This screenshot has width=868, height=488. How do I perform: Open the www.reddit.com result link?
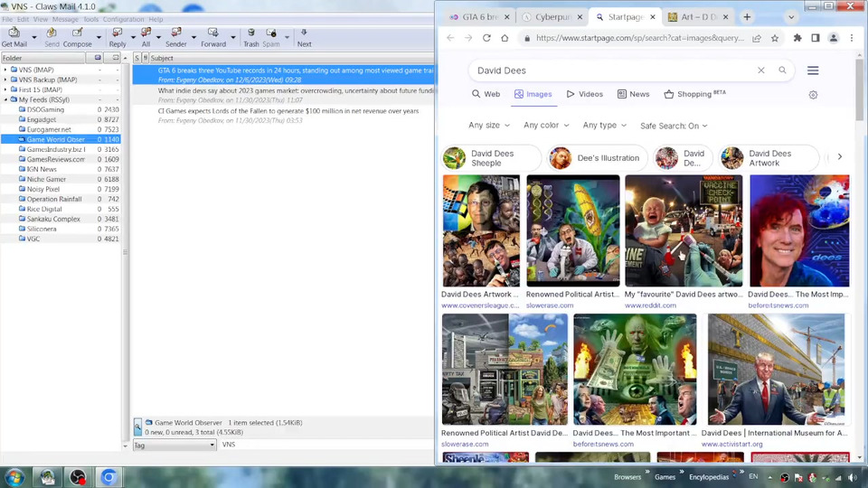(650, 305)
